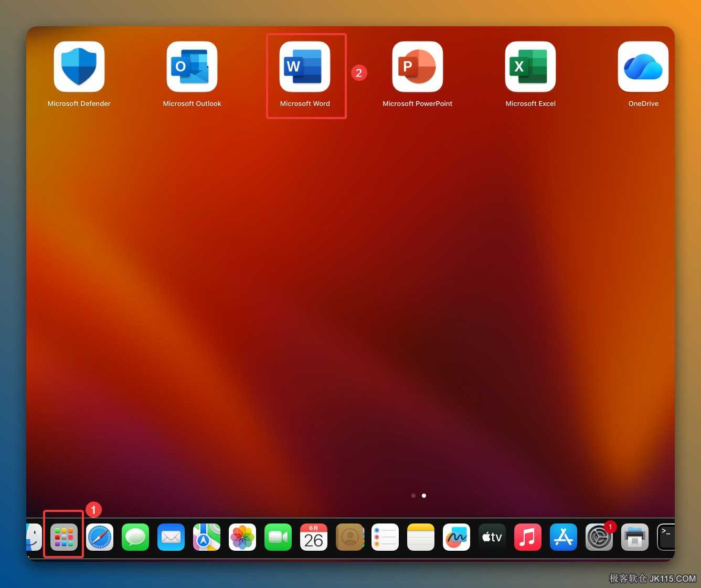Launch the Apple TV app
Viewport: 701px width, 588px height.
tap(492, 537)
